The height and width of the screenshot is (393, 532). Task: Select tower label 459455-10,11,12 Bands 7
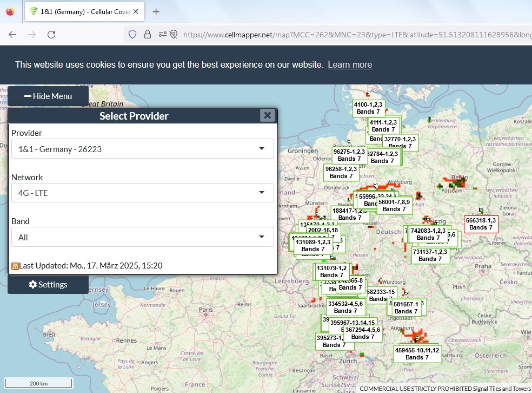(417, 353)
